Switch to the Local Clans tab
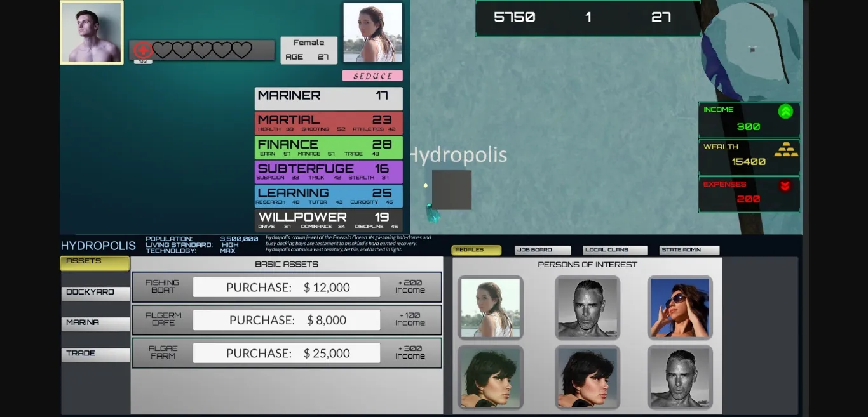Screen dimensions: 868x417 point(614,250)
